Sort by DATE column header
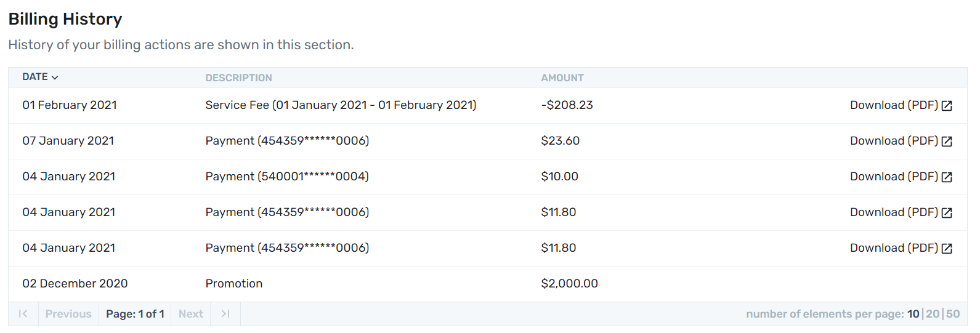This screenshot has height=333, width=980. coord(35,77)
